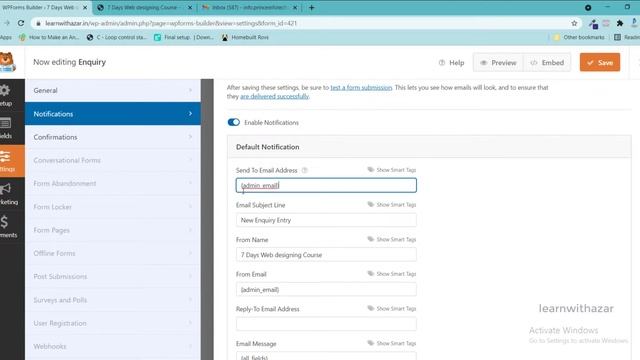Open the How to Make an An... bookmark
Viewport: 640px width, 360px height.
point(49,37)
